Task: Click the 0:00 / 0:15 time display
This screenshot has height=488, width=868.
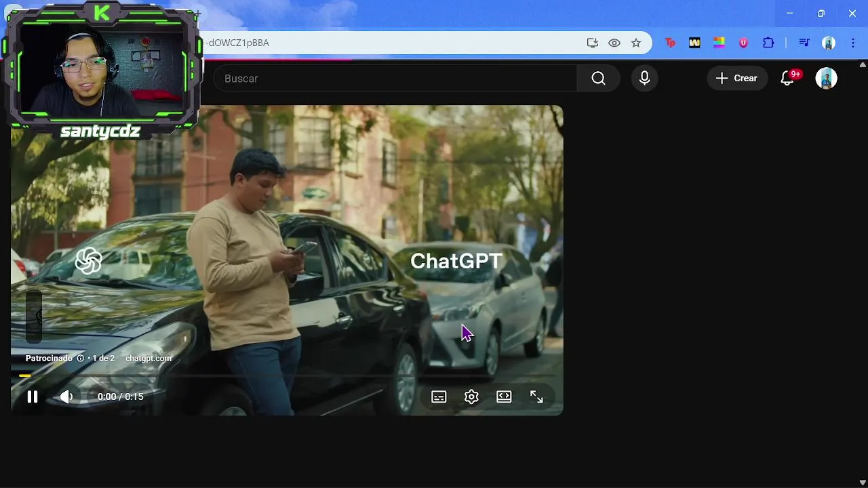Action: [120, 396]
